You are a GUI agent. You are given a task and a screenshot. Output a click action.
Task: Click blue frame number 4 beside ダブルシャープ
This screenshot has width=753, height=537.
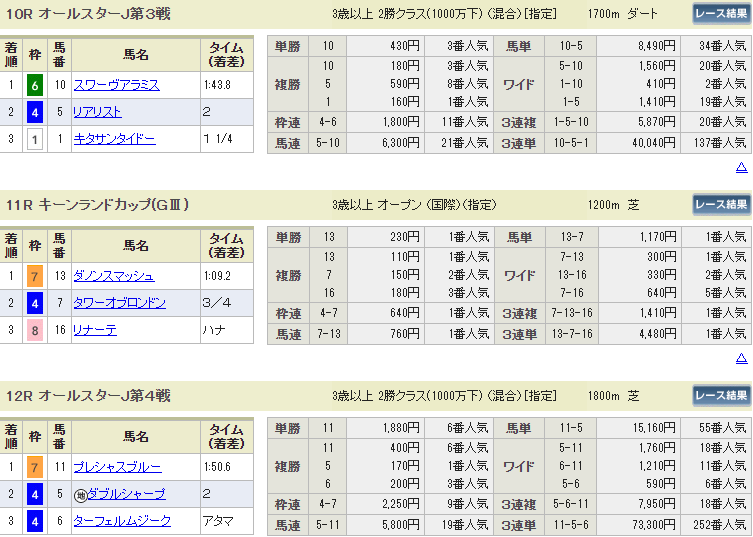[35, 494]
